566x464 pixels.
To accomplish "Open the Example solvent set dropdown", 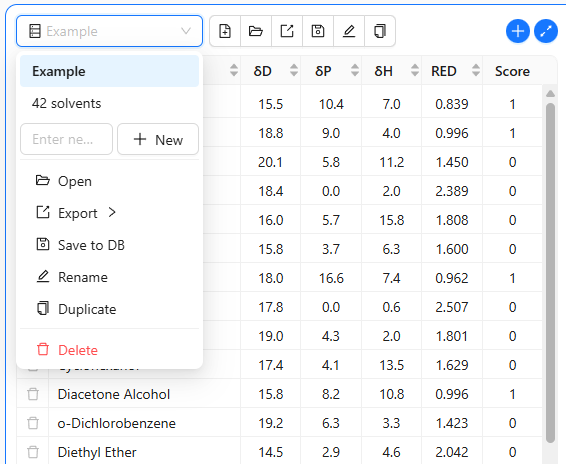I will pyautogui.click(x=109, y=31).
